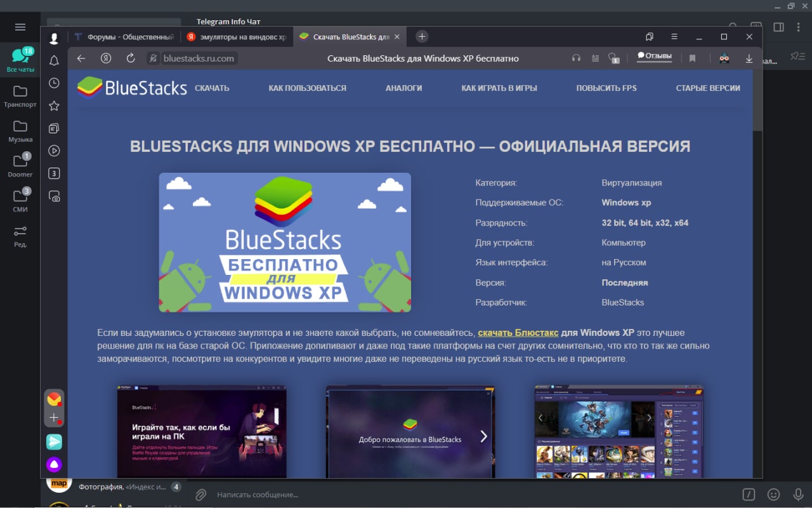812x508 pixels.
Task: Click BlueStacks для Windows XP banner image
Action: click(x=285, y=242)
